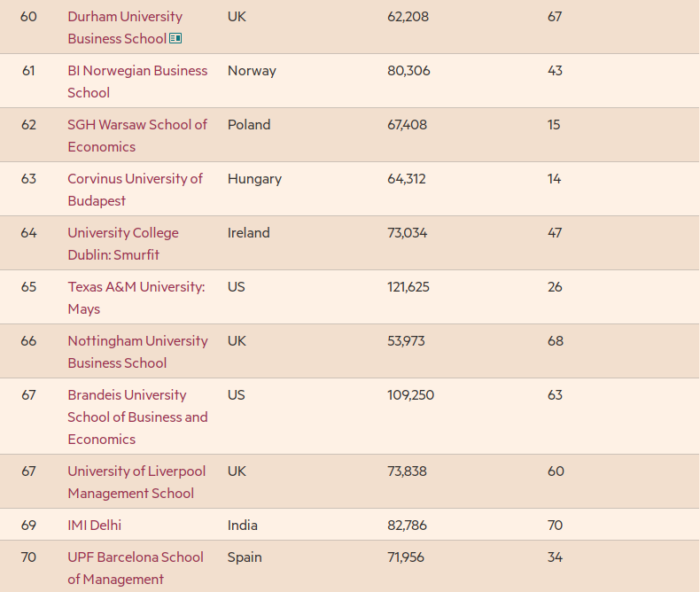
Task: Open University of Liverpool Management School link
Action: coord(136,482)
